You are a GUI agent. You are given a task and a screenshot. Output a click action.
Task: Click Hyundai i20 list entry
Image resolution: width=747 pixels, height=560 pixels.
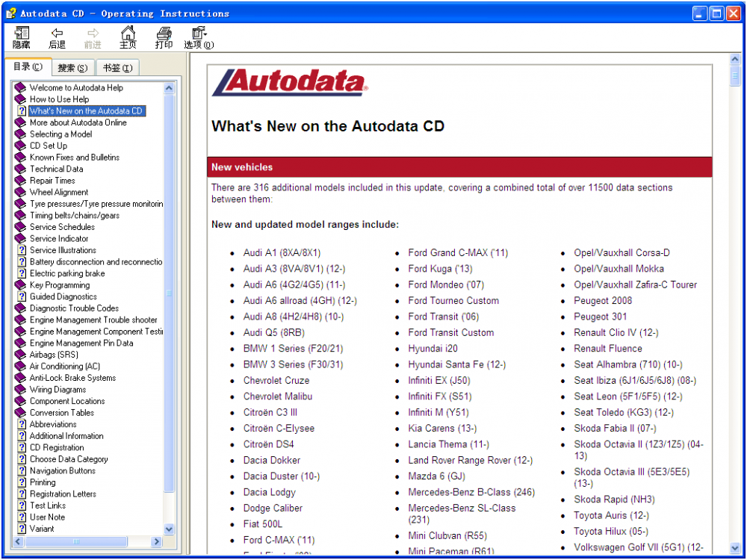[433, 349]
